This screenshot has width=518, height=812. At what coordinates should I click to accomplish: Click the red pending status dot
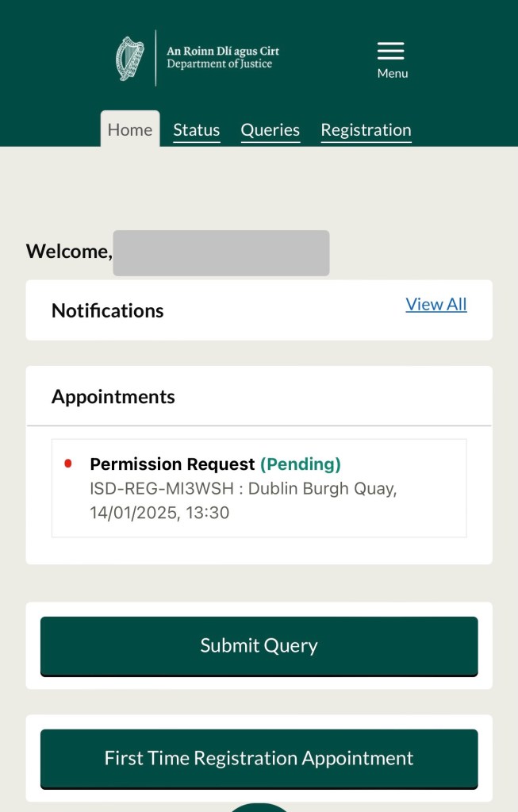tap(68, 464)
